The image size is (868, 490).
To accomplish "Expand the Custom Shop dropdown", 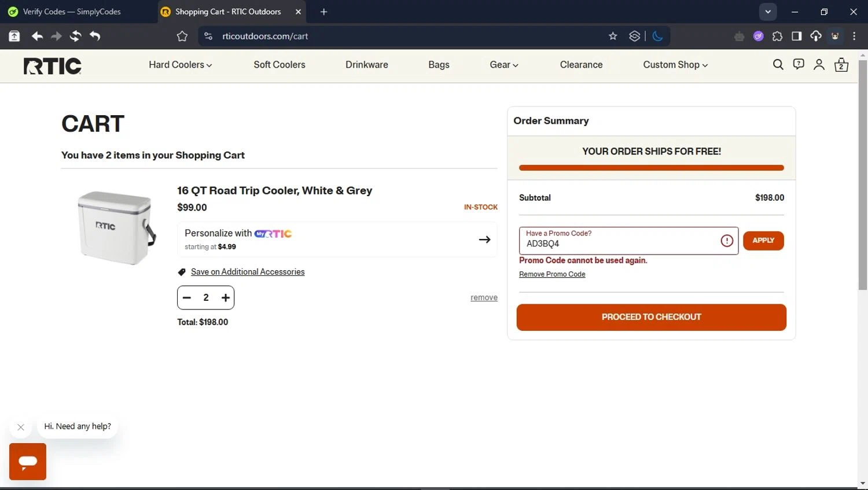I will (x=675, y=65).
